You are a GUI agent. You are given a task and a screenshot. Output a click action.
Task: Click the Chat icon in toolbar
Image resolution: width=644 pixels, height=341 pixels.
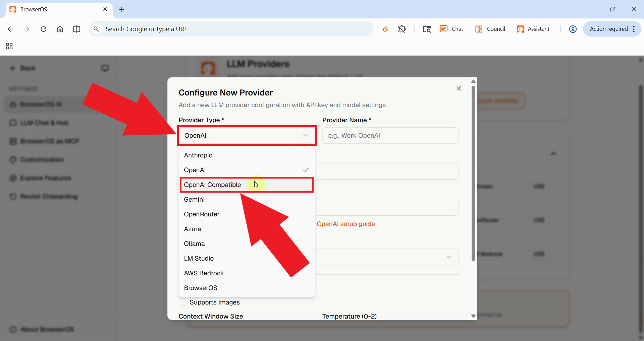(x=451, y=29)
